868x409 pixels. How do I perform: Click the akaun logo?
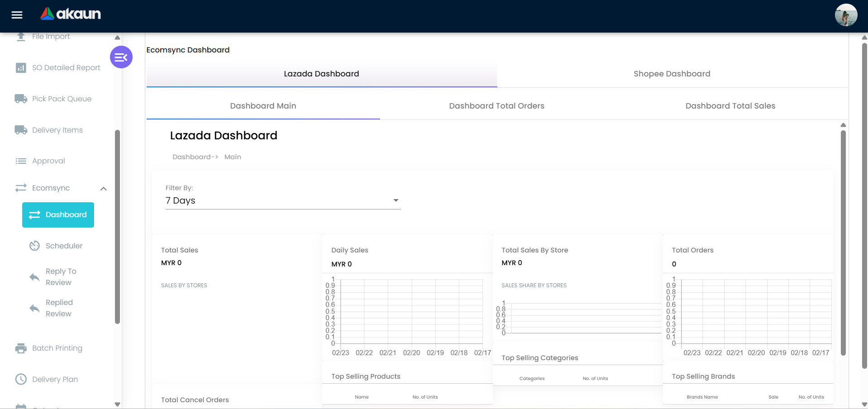point(71,14)
